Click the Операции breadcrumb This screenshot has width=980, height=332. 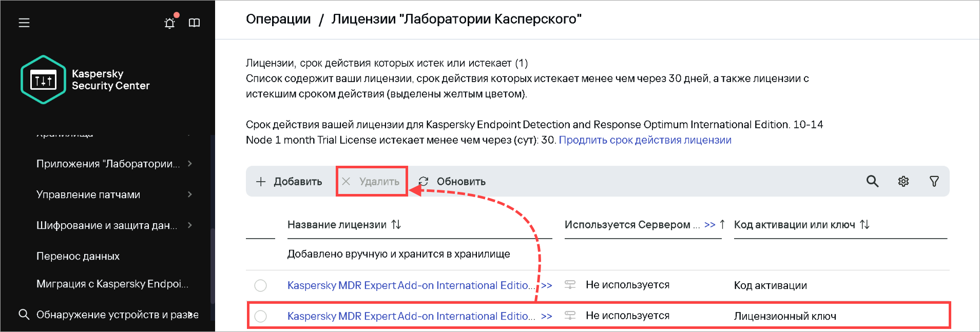click(x=278, y=19)
